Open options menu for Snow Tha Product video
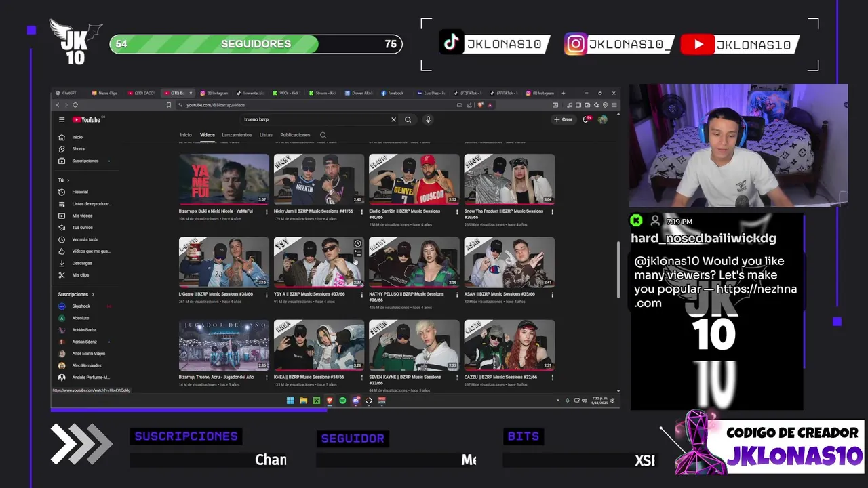Image resolution: width=868 pixels, height=488 pixels. tap(552, 212)
